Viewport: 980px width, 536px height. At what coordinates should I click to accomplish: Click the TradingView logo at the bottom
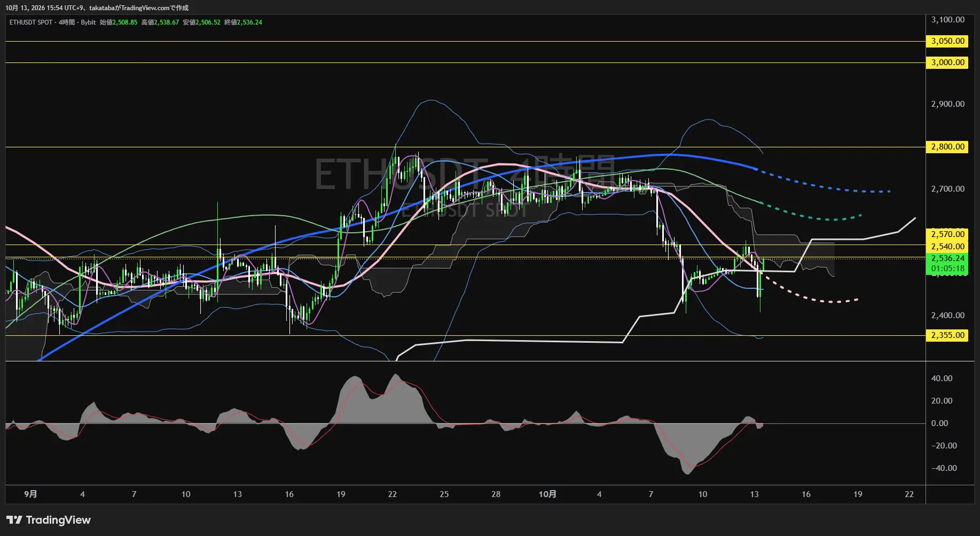coord(49,520)
